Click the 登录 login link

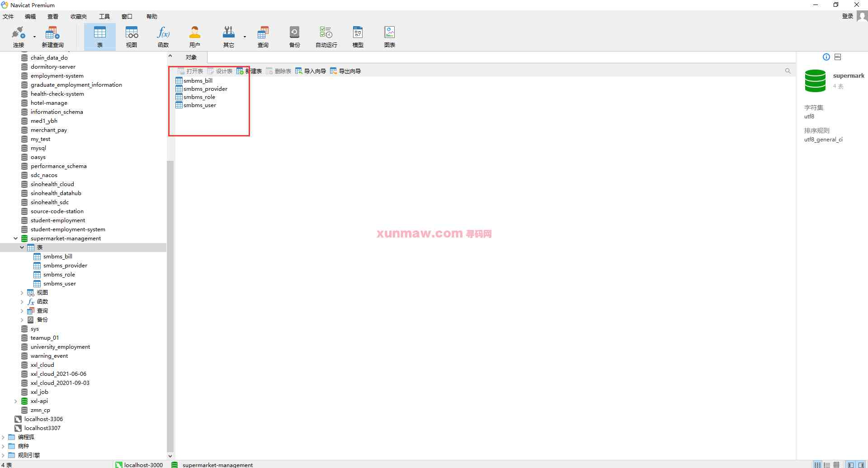848,16
